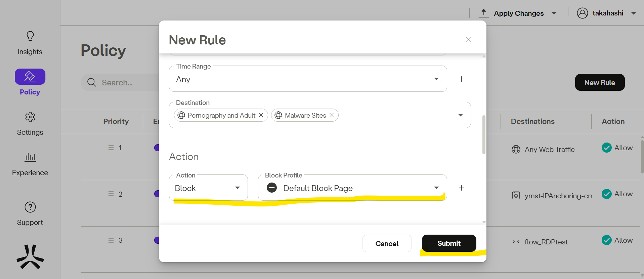The image size is (644, 279).
Task: Grab the drag handle for priority 2 rule
Action: click(x=111, y=194)
